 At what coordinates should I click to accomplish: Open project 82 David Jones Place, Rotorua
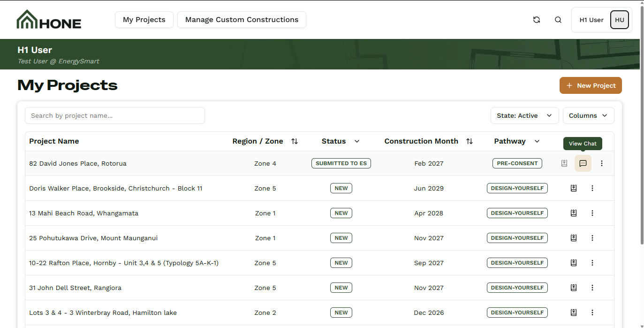(x=78, y=163)
